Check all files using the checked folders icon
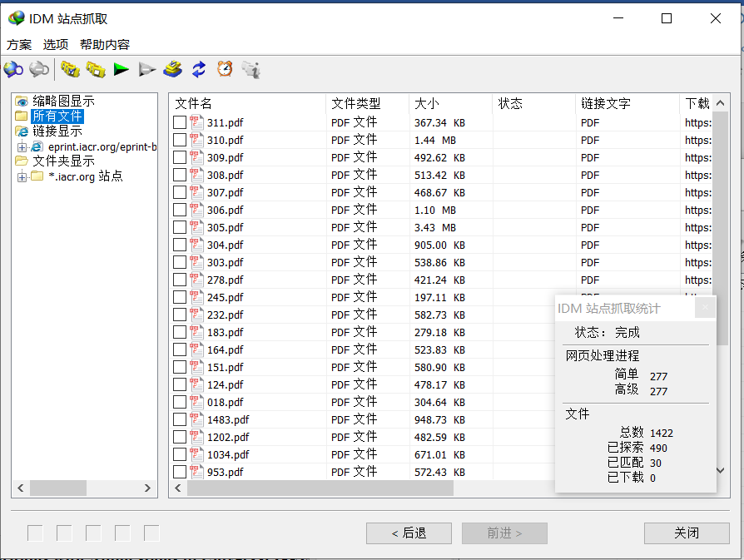 point(70,70)
